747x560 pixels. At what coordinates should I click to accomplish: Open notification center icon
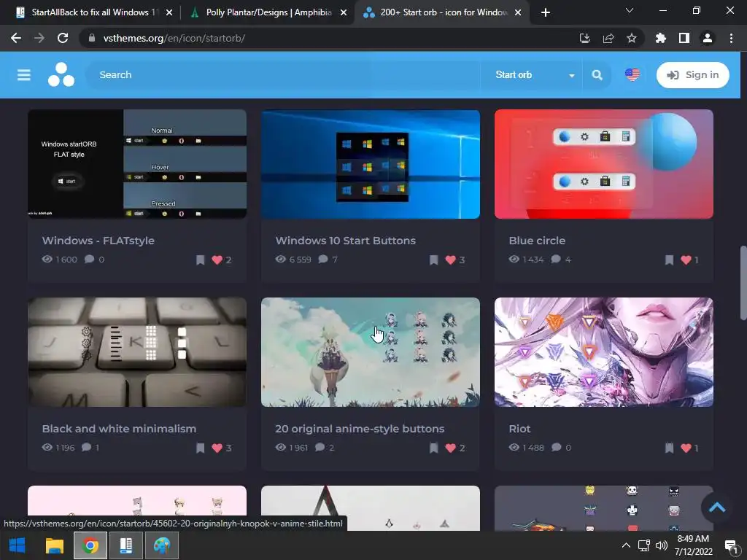731,546
